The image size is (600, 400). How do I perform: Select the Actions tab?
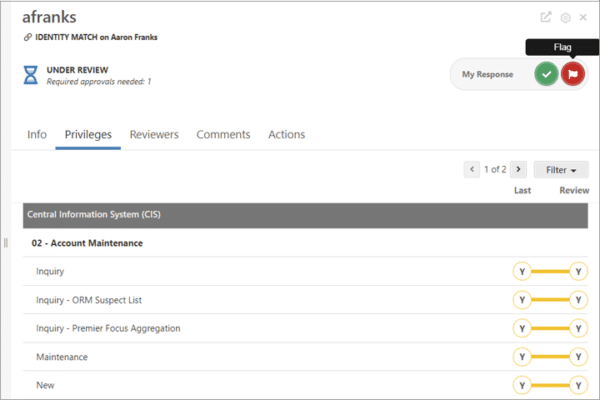[286, 134]
